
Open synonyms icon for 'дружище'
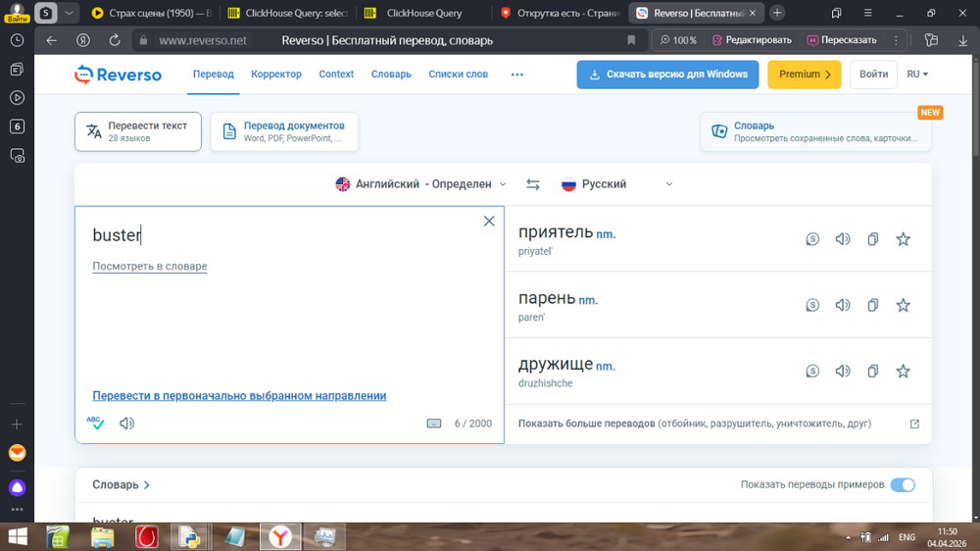pos(812,371)
